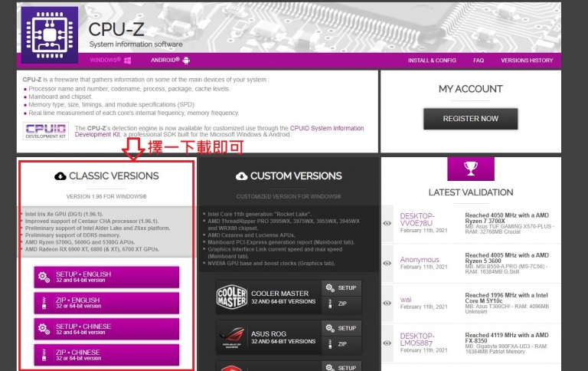Click the ASUS ROG logo
Viewport: 588px width, 371px height.
232,337
